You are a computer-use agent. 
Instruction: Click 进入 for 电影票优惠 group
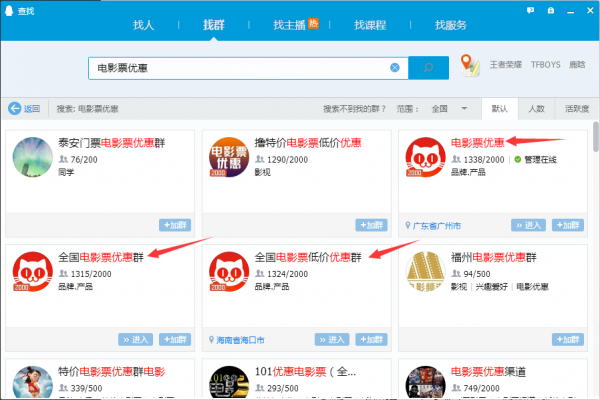click(x=528, y=225)
